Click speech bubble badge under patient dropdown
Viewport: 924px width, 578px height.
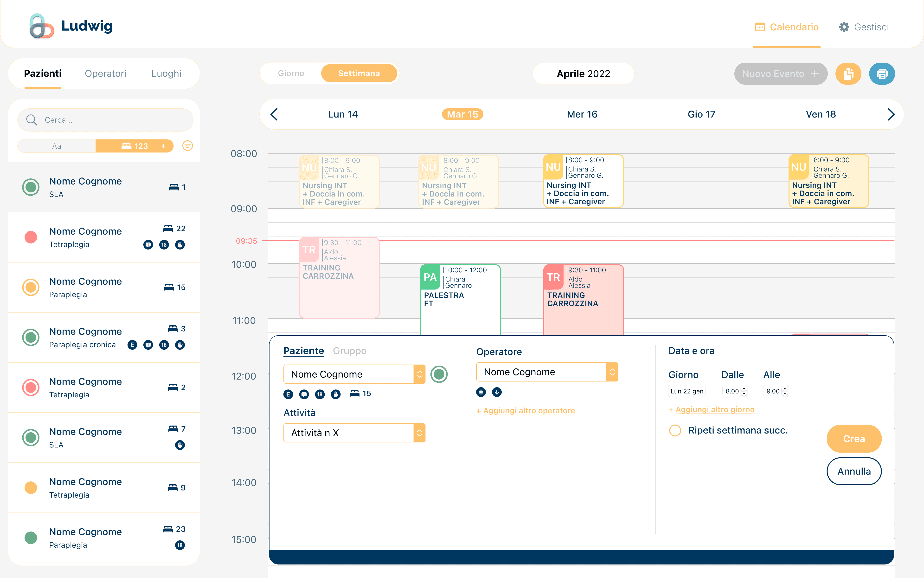[x=304, y=394]
